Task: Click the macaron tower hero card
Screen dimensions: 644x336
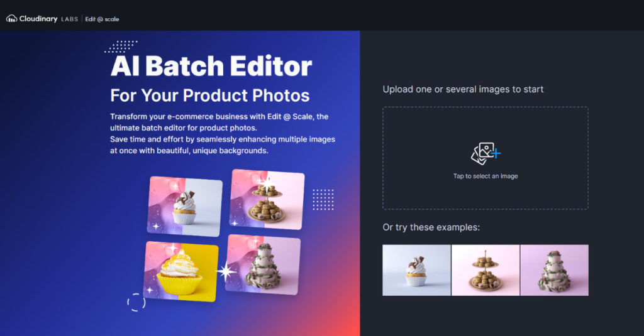Action: [x=267, y=199]
